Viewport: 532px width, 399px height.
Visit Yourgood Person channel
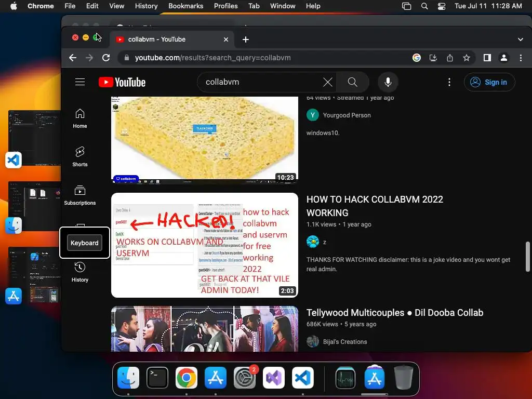pyautogui.click(x=347, y=115)
